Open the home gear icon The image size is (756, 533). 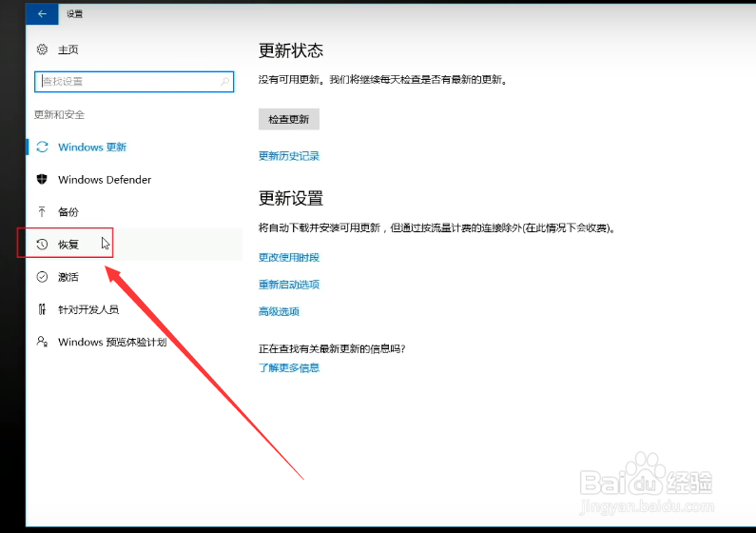tap(43, 49)
